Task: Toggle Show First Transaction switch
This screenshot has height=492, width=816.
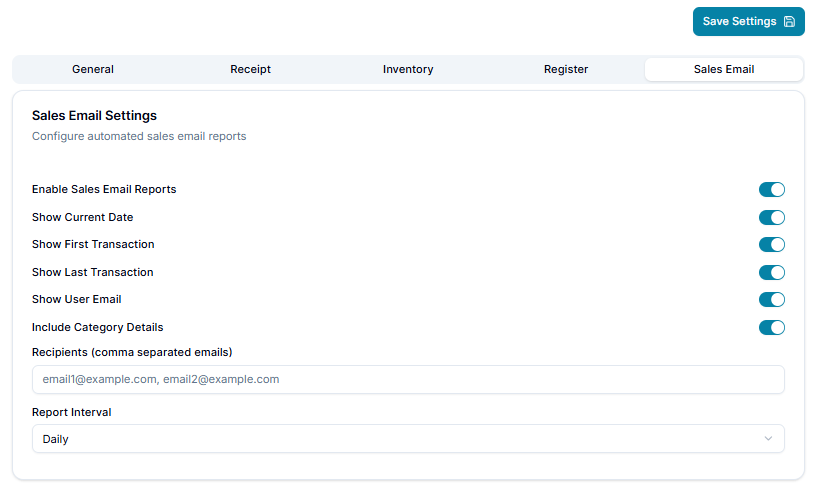Action: (x=772, y=244)
